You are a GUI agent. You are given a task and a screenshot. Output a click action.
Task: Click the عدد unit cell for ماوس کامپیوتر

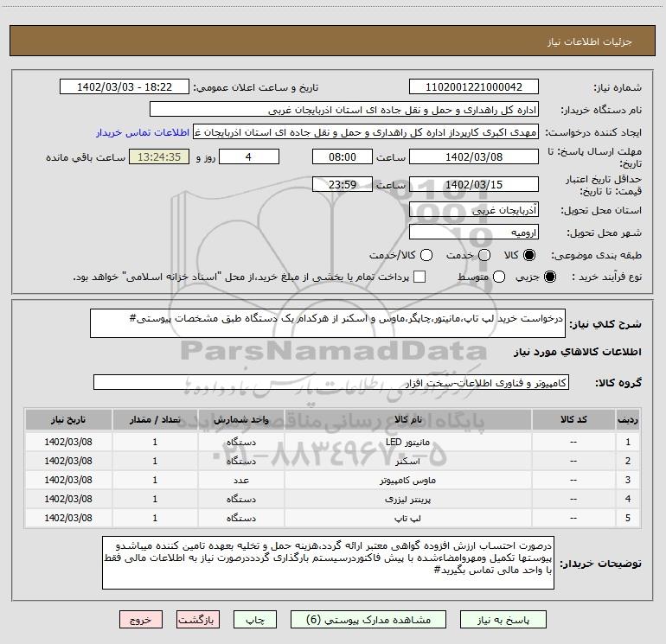pos(240,480)
